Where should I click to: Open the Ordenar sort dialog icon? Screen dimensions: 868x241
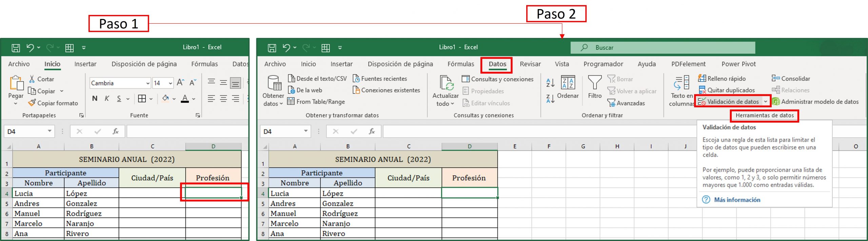568,83
